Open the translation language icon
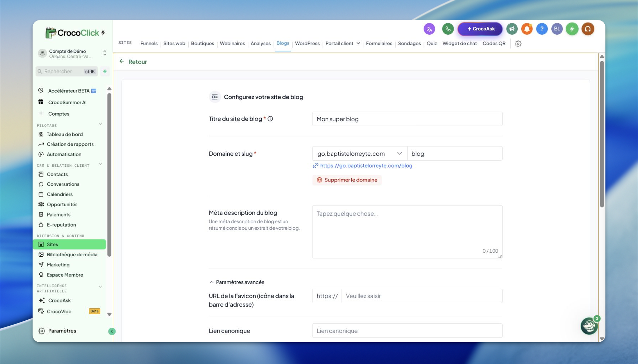The image size is (638, 364). 429,29
